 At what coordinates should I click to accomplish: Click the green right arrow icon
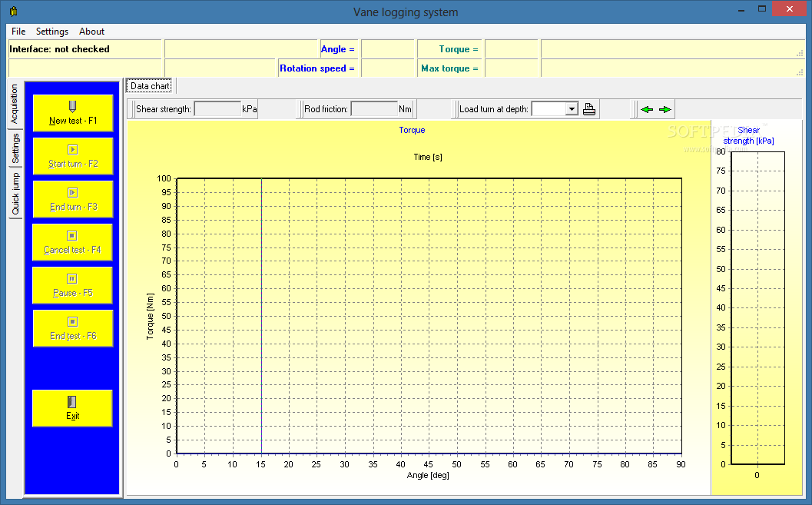[665, 109]
